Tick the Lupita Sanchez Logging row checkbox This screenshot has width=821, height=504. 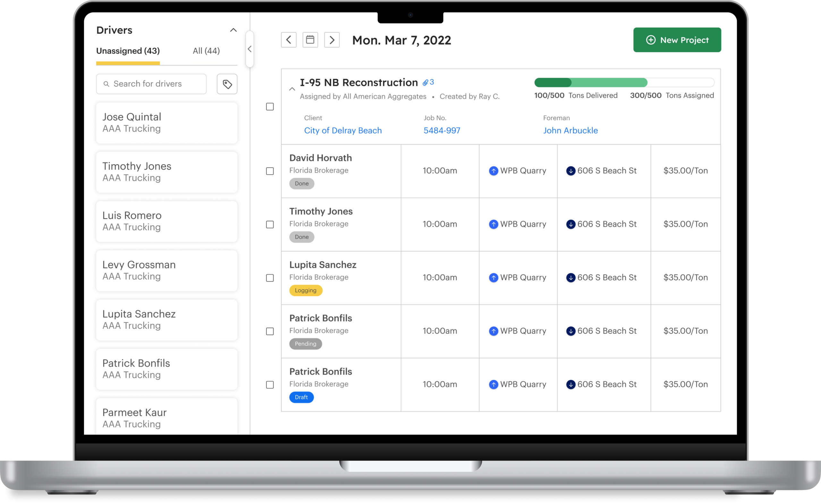click(x=270, y=278)
